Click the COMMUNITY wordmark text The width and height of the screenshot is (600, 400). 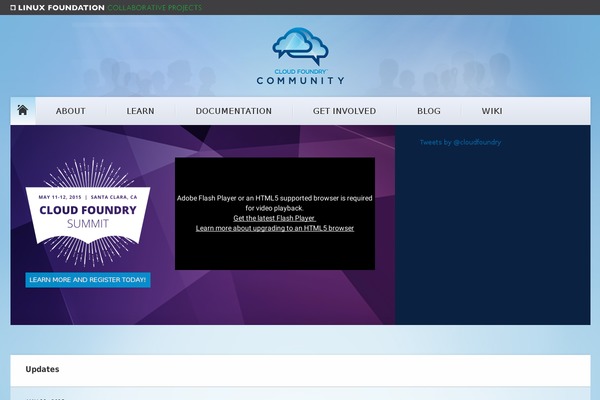coord(300,81)
